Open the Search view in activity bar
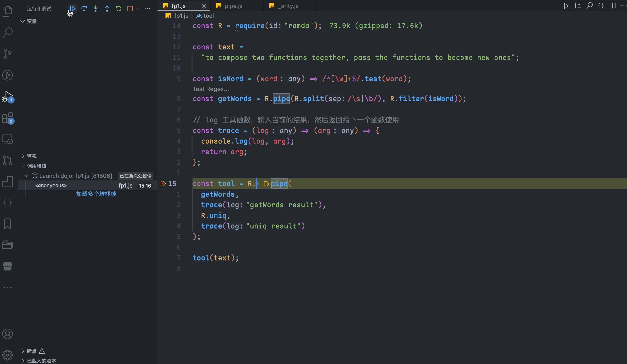Image resolution: width=627 pixels, height=364 pixels. point(8,33)
